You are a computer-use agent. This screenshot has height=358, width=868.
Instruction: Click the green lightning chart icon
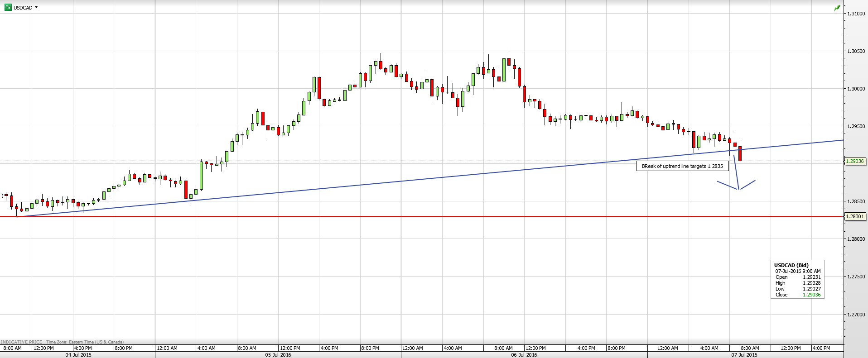[x=837, y=8]
